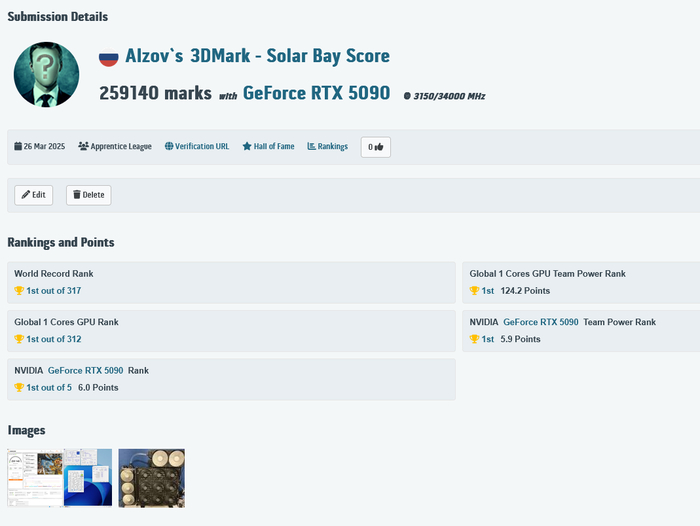The height and width of the screenshot is (526, 700).
Task: Click the chart icon beside Rankings
Action: click(312, 146)
